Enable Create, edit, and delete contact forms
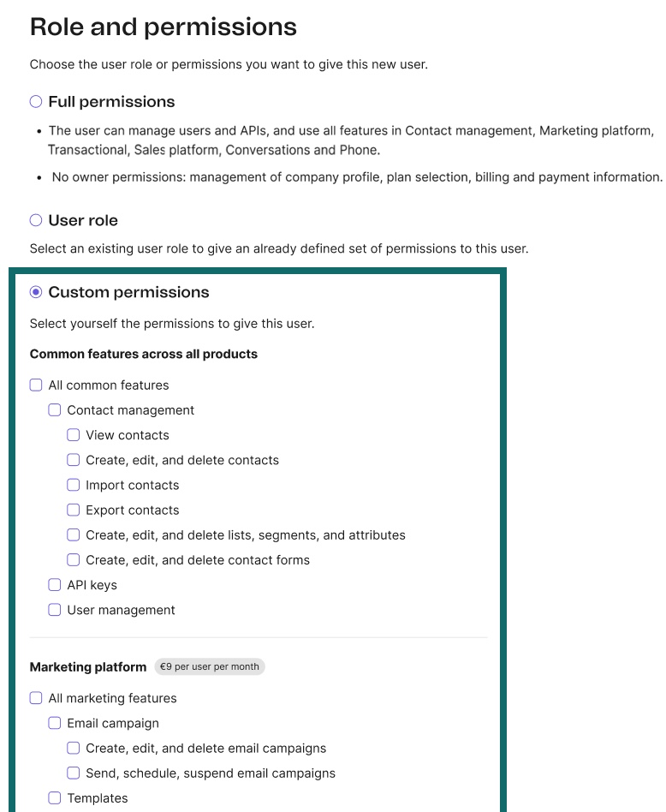 pyautogui.click(x=73, y=559)
